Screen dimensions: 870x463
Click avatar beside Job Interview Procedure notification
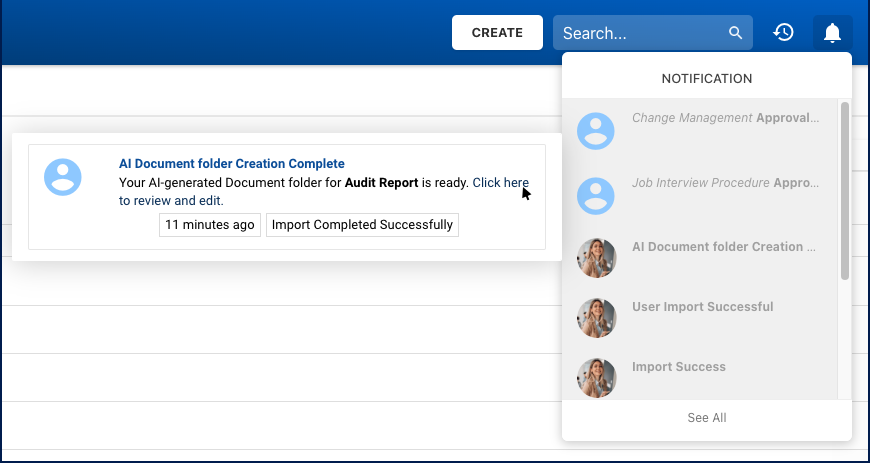tap(597, 196)
